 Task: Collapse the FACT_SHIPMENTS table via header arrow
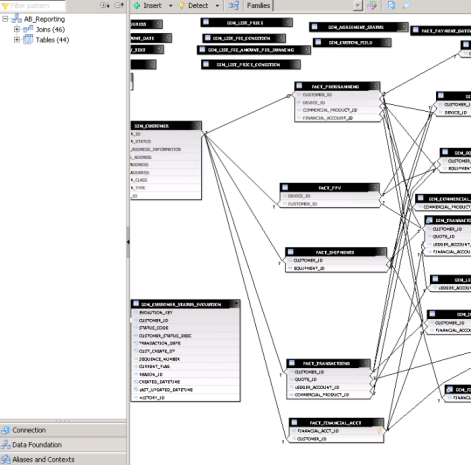pyautogui.click(x=382, y=252)
